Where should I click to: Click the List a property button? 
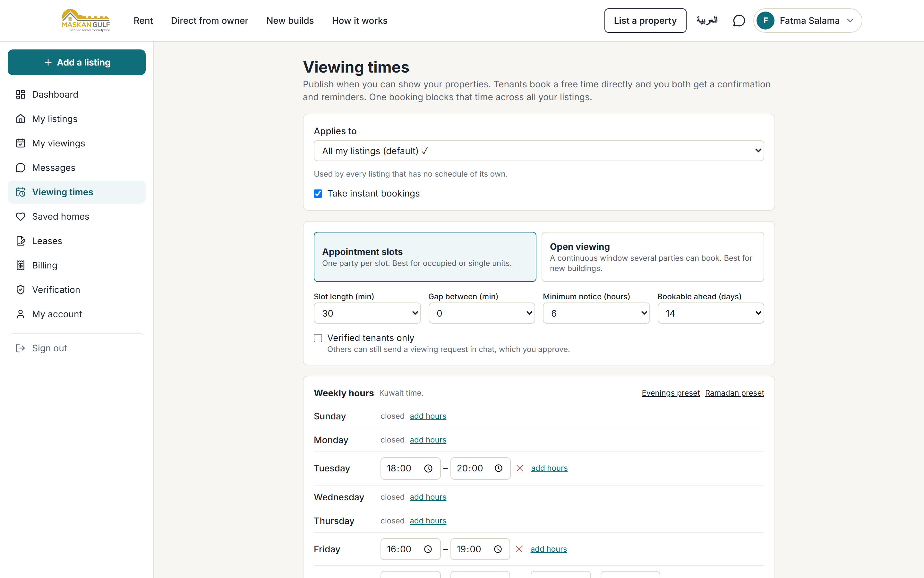coord(645,21)
